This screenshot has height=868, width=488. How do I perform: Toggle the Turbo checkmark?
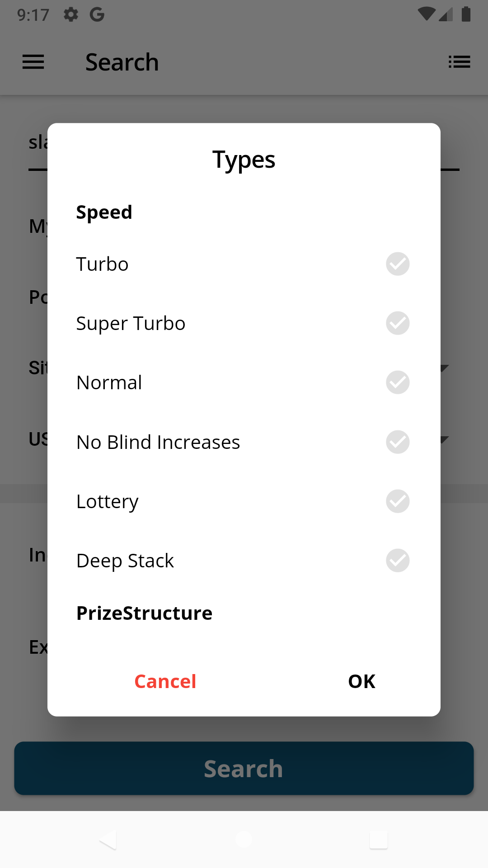(398, 264)
